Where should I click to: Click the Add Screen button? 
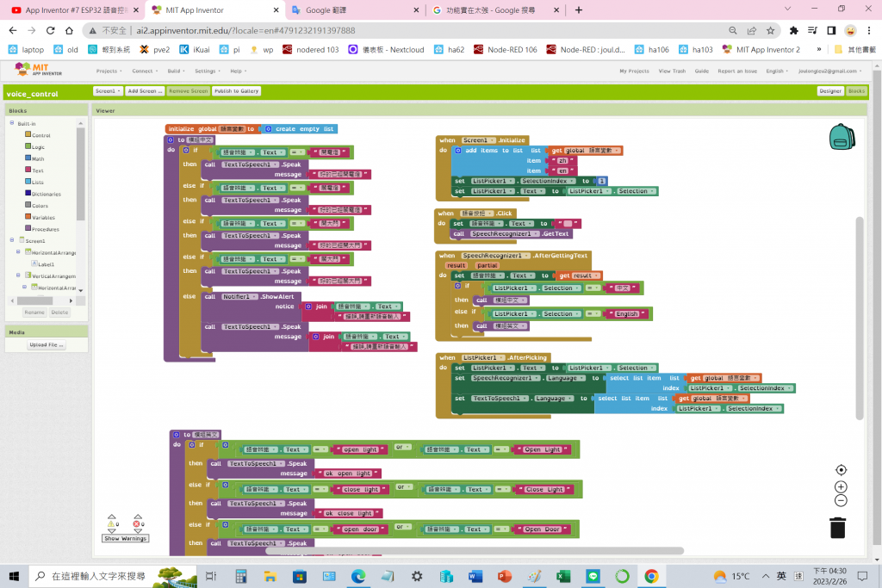coord(145,91)
